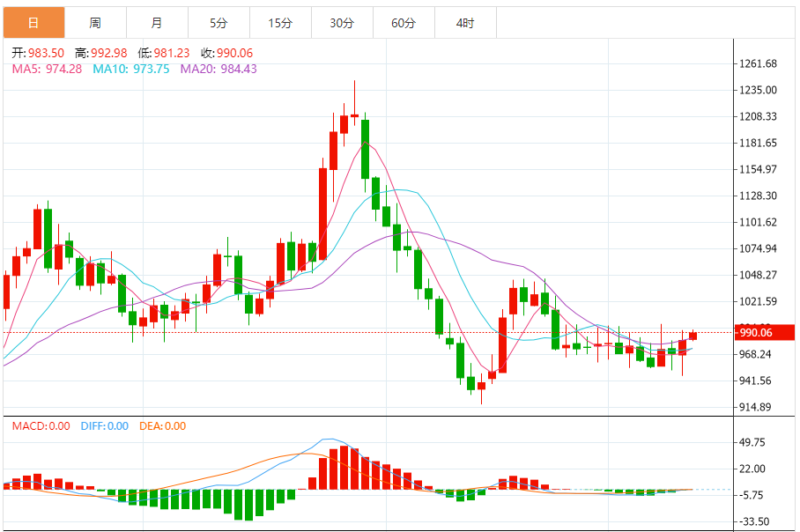Click the last red candlestick on the chart

[x=693, y=336]
